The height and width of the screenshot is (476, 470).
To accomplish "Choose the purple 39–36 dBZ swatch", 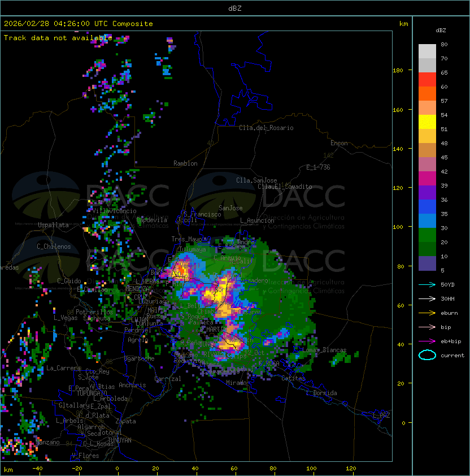I will 427,193.
